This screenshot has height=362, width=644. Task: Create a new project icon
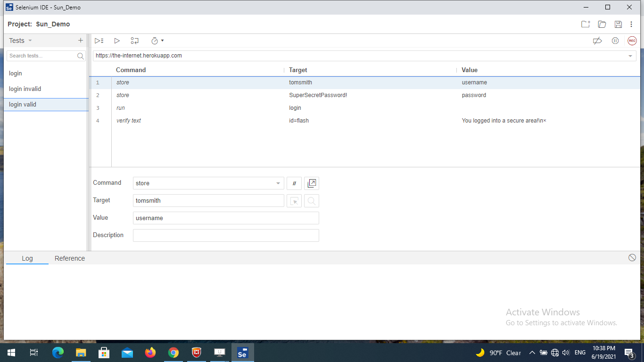pyautogui.click(x=586, y=24)
